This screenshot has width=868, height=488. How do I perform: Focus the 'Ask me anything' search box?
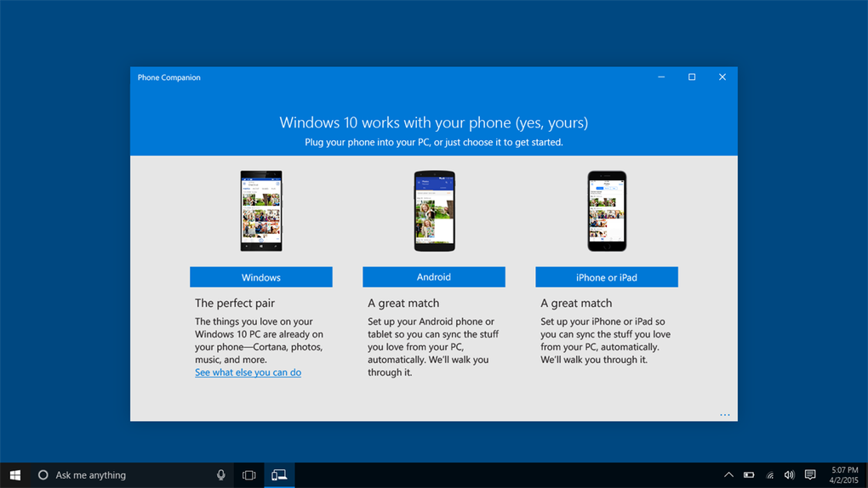pos(133,475)
